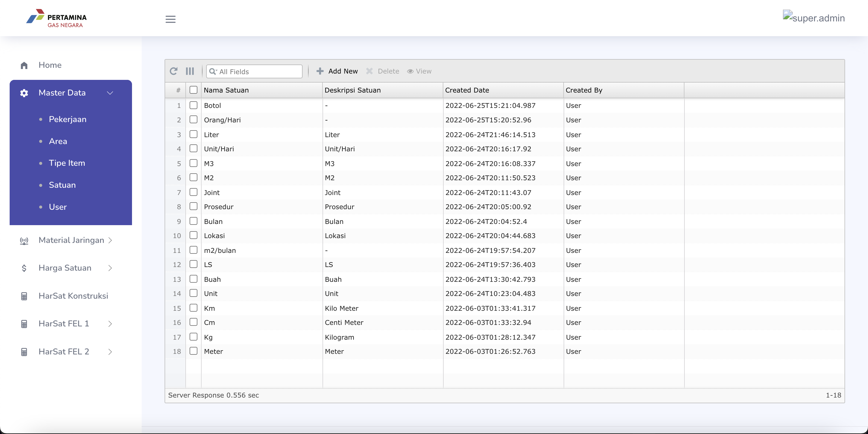Toggle the select-all header checkbox
The width and height of the screenshot is (868, 434).
coord(193,90)
